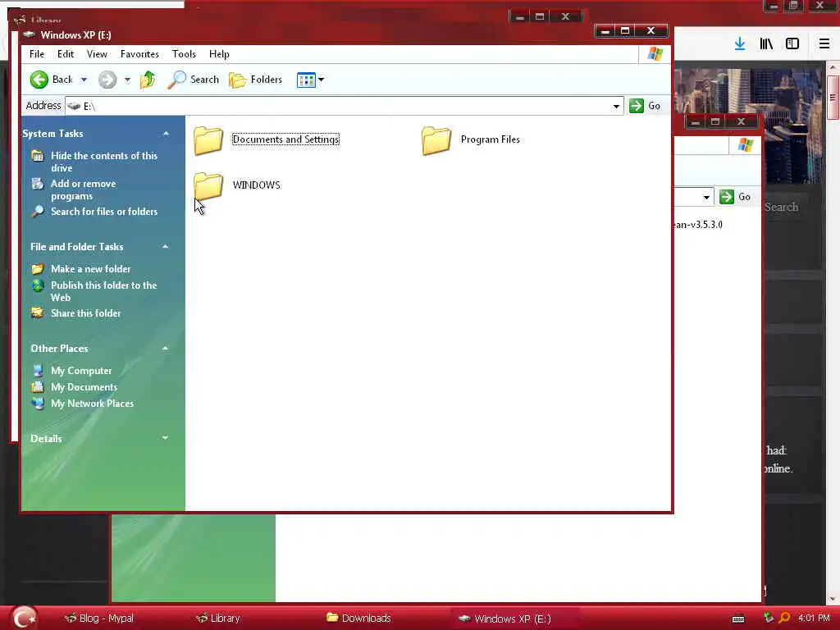
Task: Open the Forward button history dropdown
Action: coord(127,80)
